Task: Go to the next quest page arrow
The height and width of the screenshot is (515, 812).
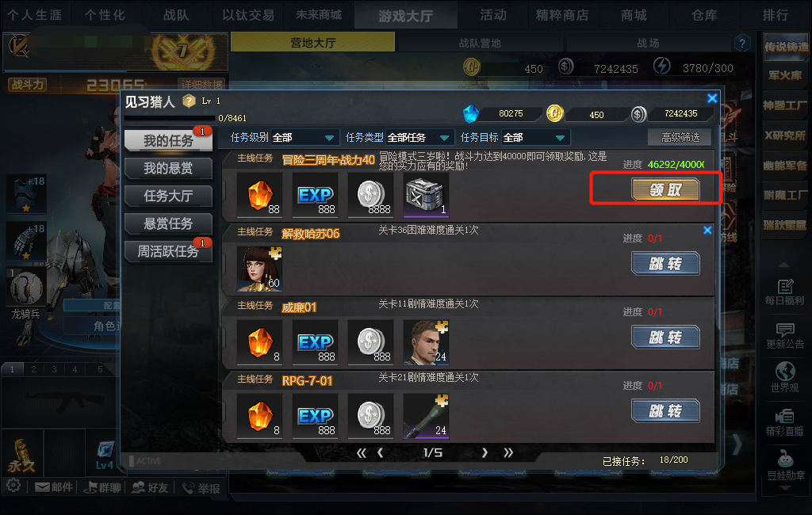Action: tap(485, 452)
